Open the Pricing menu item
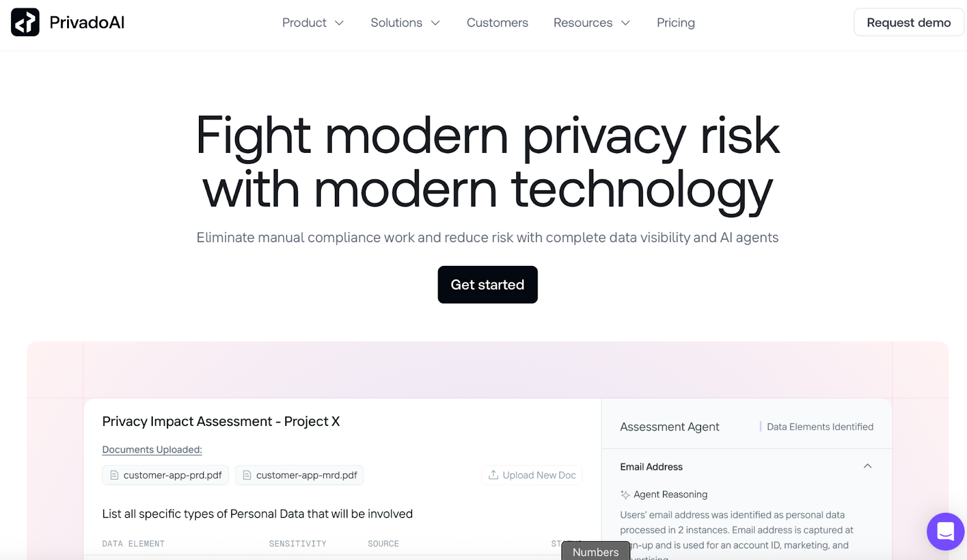Screen dimensions: 967x560 [675, 22]
